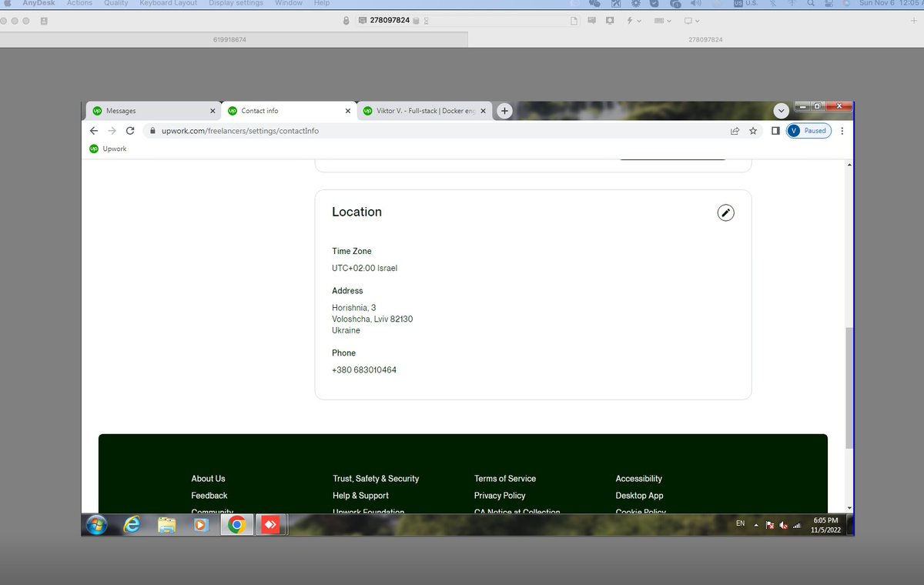Viewport: 924px width, 585px height.
Task: Click the Paused profile button in Chrome
Action: [x=808, y=131]
